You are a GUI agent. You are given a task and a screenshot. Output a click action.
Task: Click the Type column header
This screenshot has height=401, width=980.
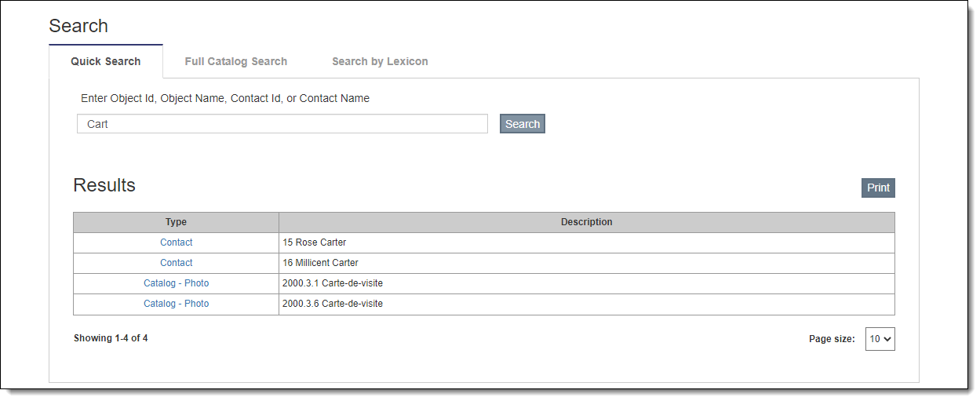[x=176, y=222]
